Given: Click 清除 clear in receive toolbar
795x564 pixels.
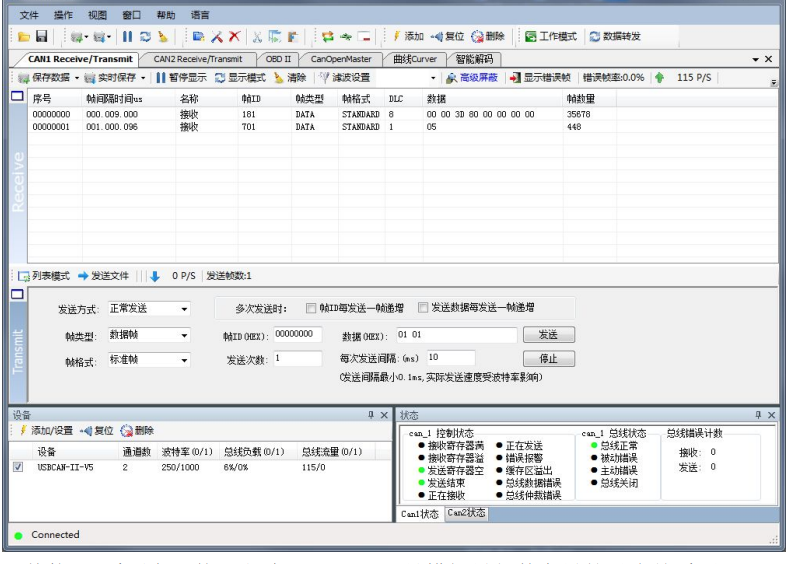Looking at the screenshot, I should [x=291, y=78].
